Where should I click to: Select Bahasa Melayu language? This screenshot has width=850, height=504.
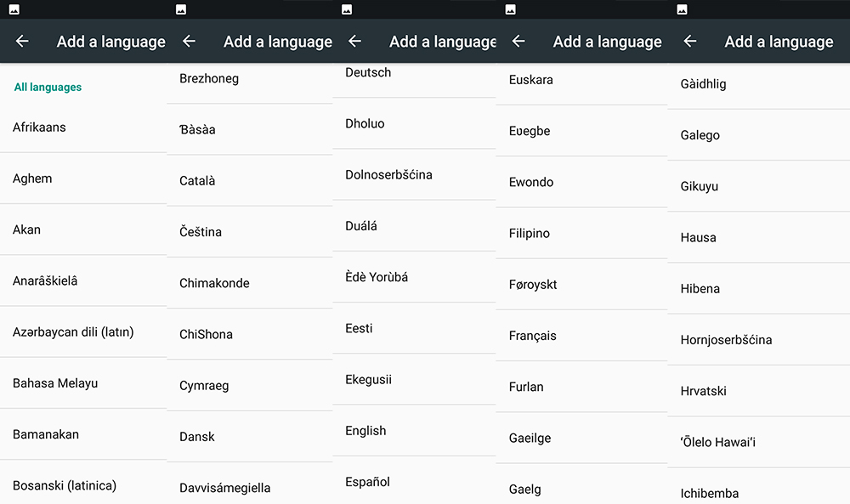coord(55,383)
